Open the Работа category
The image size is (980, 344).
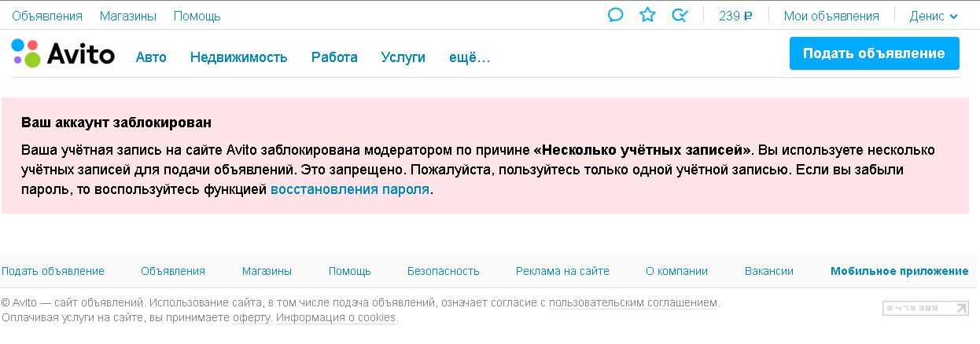point(334,57)
